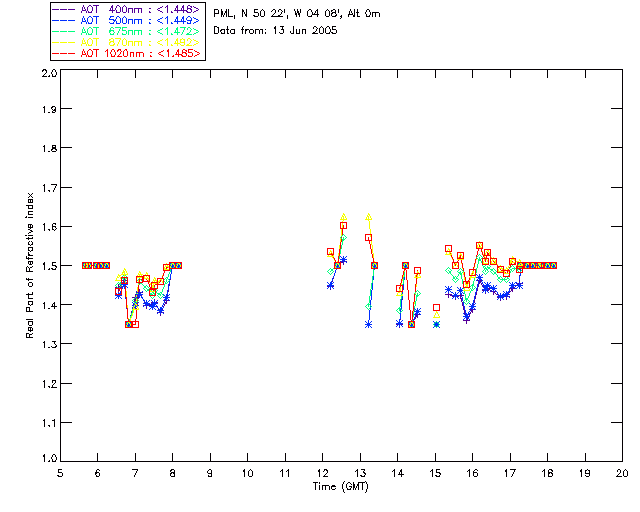Click the station header text starting with PML
Screen dimensions: 640x512
[x=297, y=14]
